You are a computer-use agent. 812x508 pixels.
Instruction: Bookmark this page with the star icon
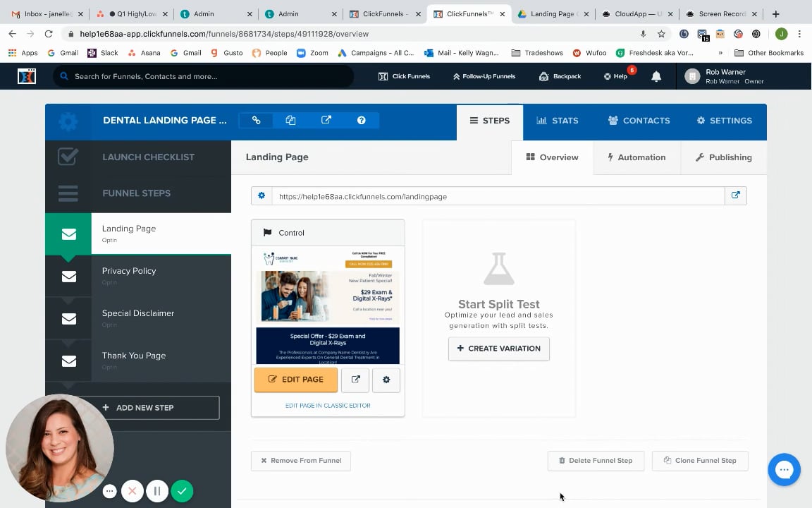coord(661,34)
